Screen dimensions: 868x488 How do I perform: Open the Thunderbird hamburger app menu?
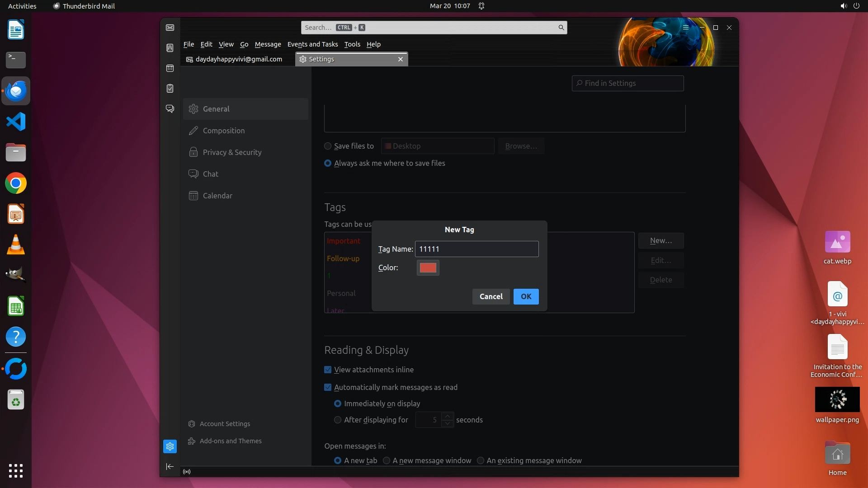686,28
